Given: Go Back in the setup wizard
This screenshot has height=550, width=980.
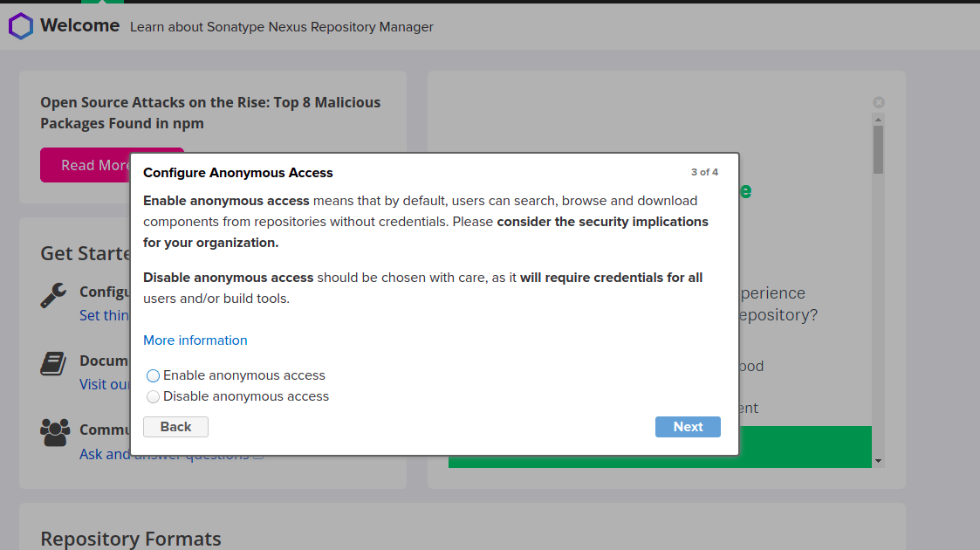Looking at the screenshot, I should click(175, 427).
